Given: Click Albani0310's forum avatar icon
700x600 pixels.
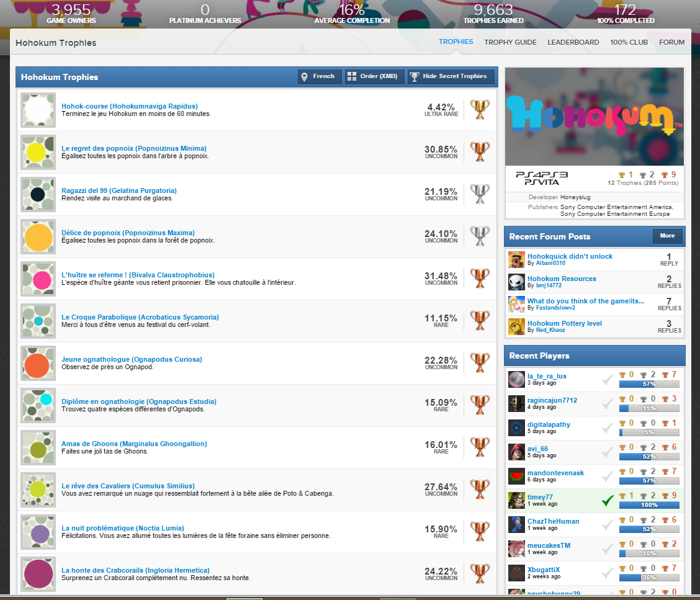Looking at the screenshot, I should click(x=516, y=260).
